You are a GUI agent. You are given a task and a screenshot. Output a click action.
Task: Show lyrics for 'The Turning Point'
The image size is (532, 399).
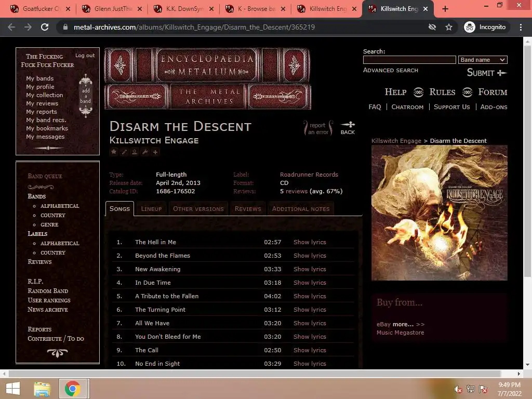[310, 310]
